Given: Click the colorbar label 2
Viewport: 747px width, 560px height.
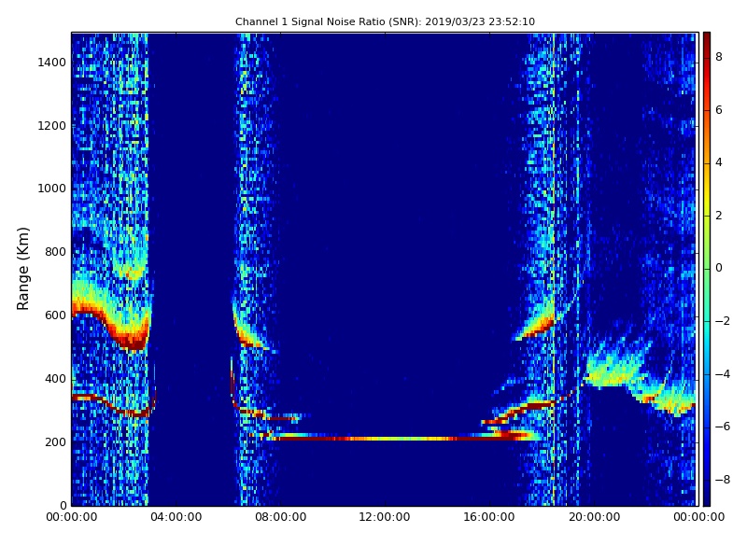Looking at the screenshot, I should [719, 216].
